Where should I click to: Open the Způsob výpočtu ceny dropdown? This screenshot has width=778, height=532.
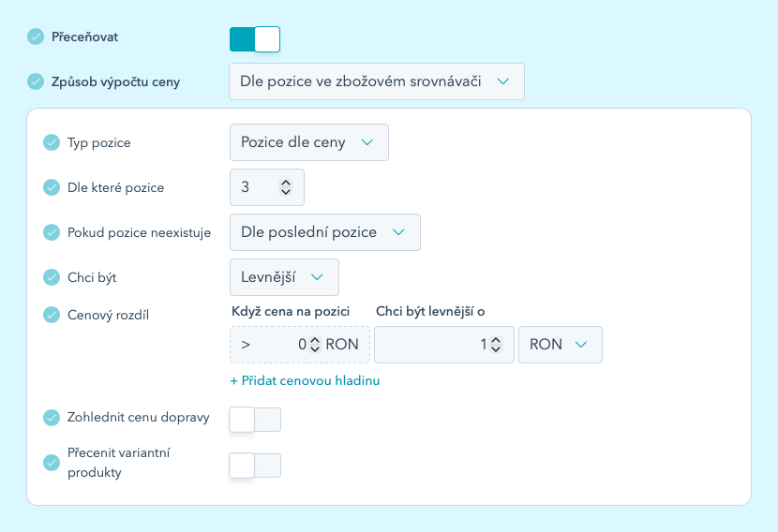(377, 81)
